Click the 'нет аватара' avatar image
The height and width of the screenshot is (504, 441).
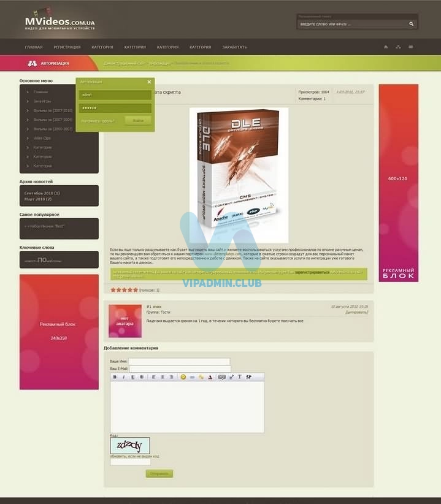pyautogui.click(x=125, y=321)
